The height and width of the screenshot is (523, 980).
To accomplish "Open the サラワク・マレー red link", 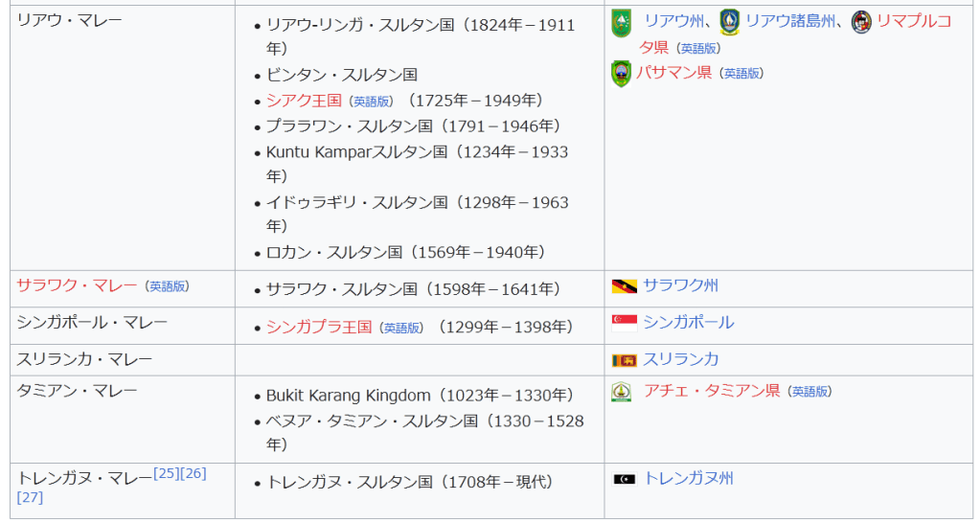I will point(77,285).
